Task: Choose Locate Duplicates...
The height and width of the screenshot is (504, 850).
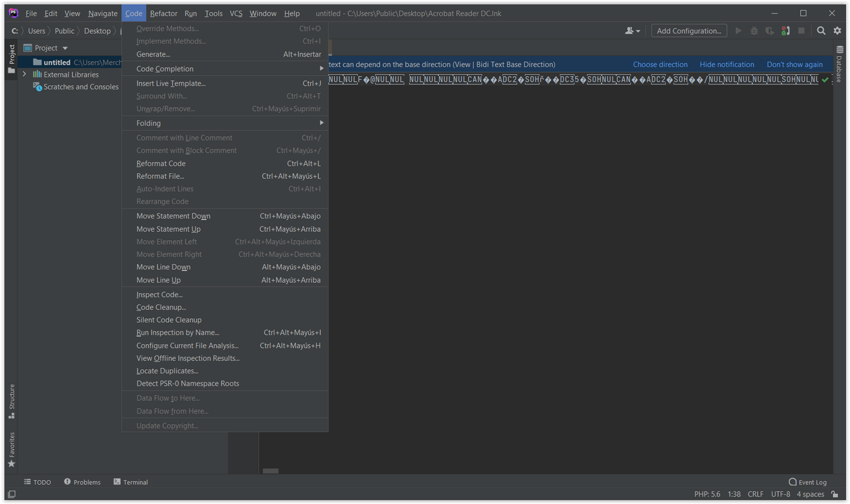Action: coord(225,370)
